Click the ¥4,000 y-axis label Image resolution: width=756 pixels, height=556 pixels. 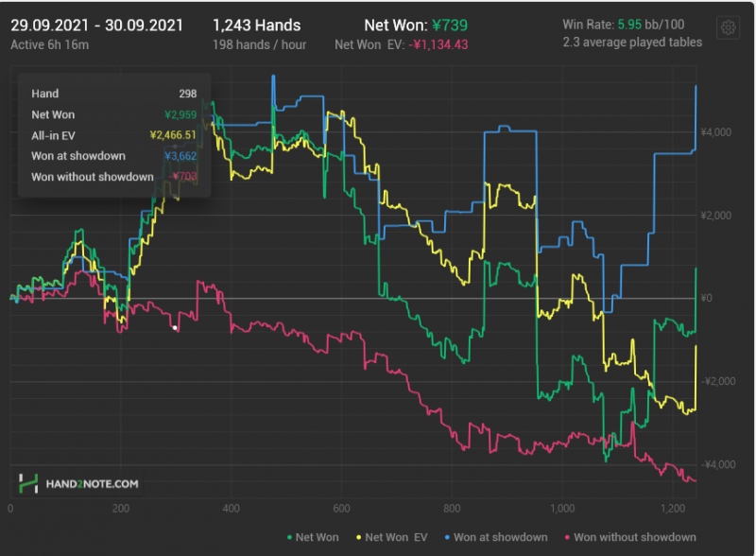tap(718, 132)
